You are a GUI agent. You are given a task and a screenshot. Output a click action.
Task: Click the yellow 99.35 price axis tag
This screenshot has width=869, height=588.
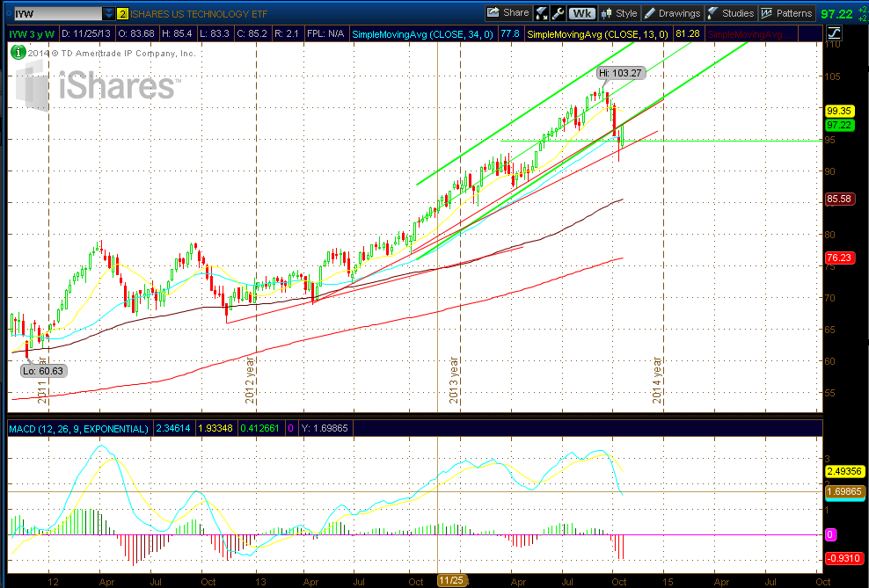click(x=839, y=111)
